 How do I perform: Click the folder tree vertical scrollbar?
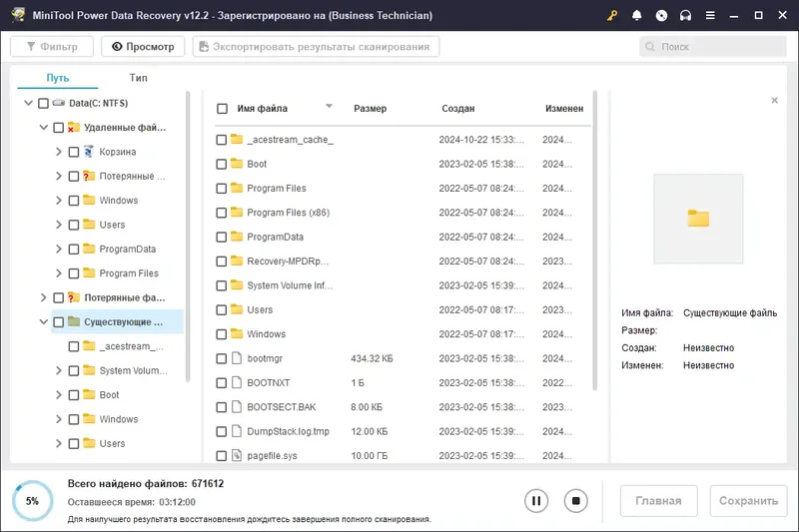(188, 237)
